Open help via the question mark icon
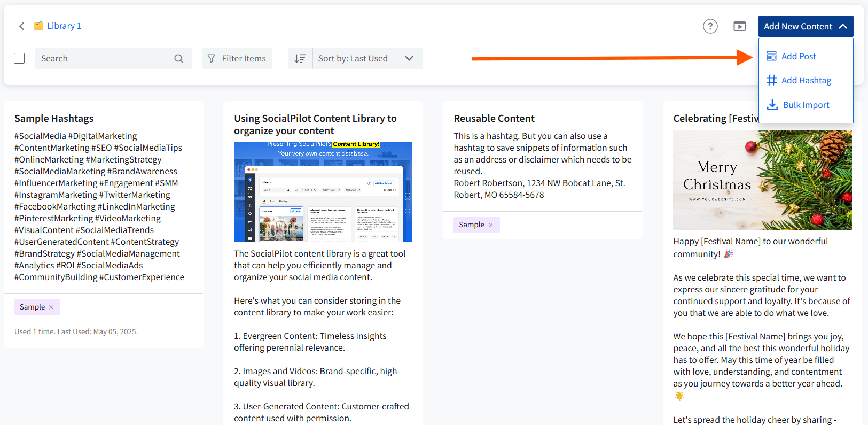Screen dimensions: 868x425 coord(710,26)
